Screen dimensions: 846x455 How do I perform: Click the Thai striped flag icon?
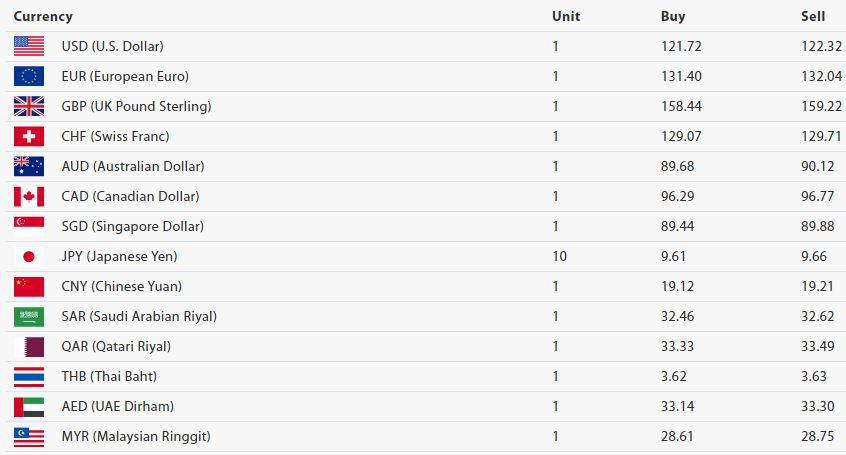pyautogui.click(x=29, y=376)
